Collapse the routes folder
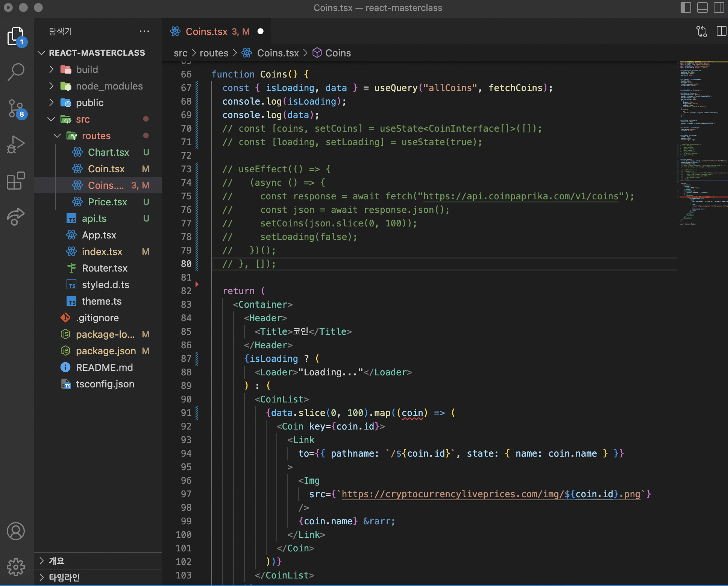Screen dimensions: 728x586 (96, 136)
